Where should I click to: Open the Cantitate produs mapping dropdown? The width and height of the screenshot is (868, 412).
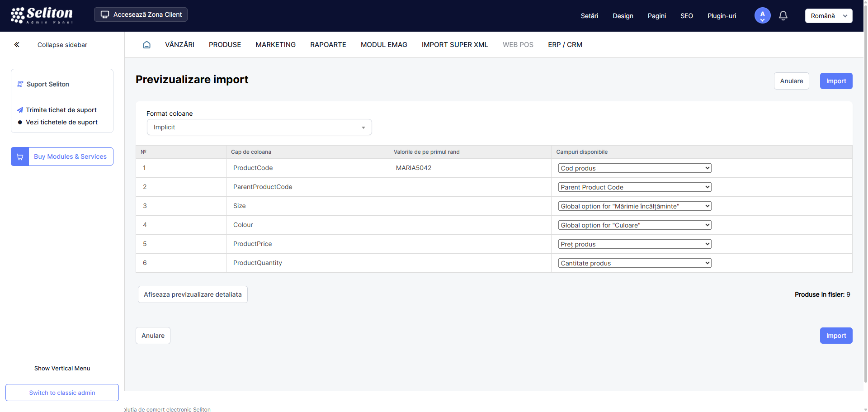[x=634, y=263]
